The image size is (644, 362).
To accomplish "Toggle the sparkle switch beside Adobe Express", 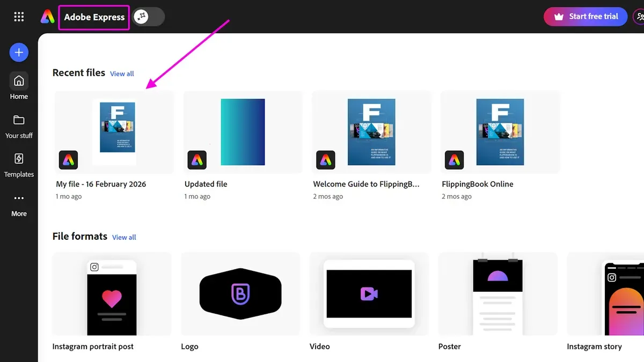I will [149, 17].
